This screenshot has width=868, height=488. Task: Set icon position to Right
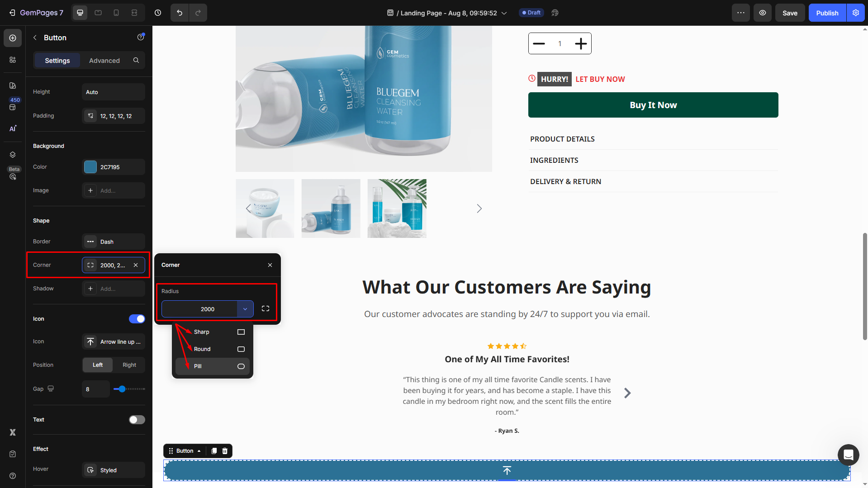(x=129, y=365)
